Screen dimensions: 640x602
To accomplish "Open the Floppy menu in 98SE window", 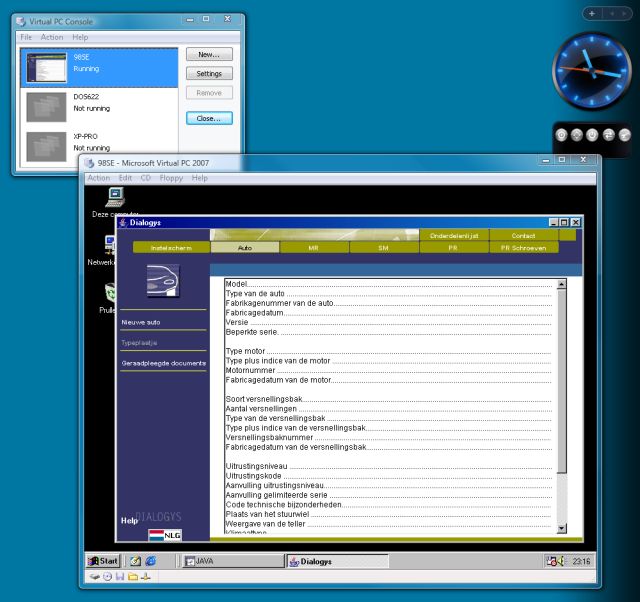I will (x=172, y=178).
